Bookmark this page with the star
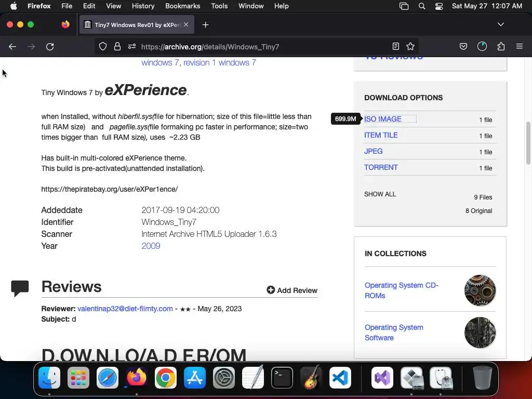532x399 pixels. coord(410,46)
